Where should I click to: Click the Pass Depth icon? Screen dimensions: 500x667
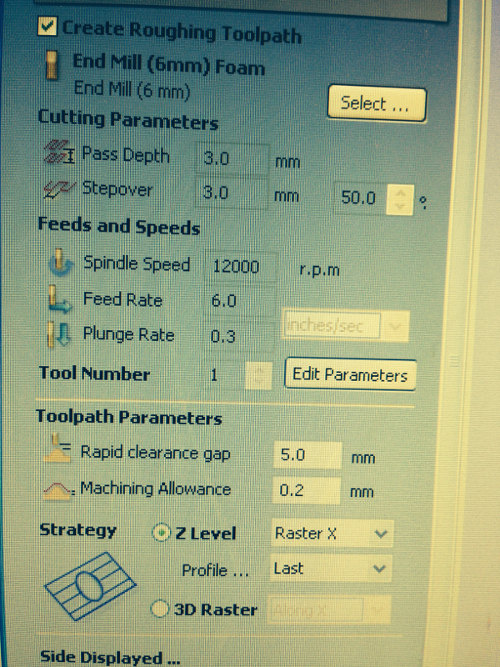point(59,153)
